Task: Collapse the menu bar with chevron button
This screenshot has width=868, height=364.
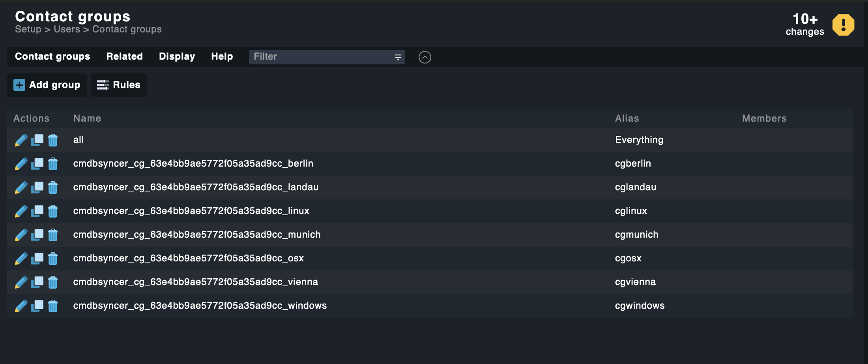Action: point(425,57)
